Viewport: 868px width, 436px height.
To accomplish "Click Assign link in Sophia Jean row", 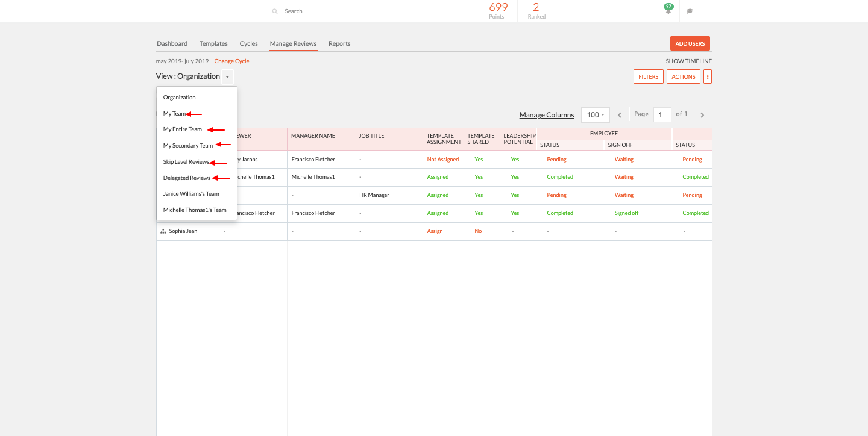I will (435, 231).
